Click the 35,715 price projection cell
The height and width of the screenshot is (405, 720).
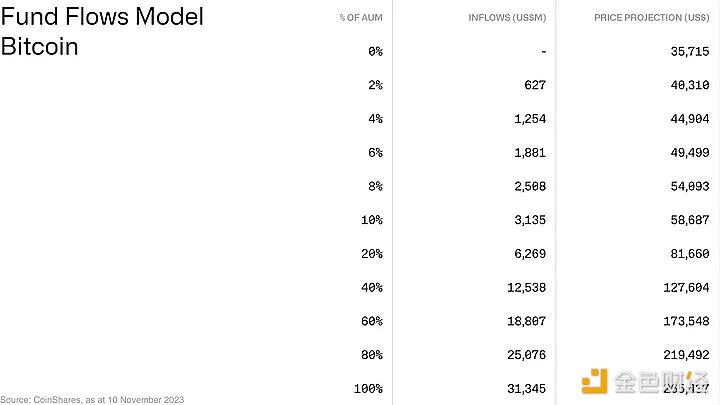click(x=688, y=51)
